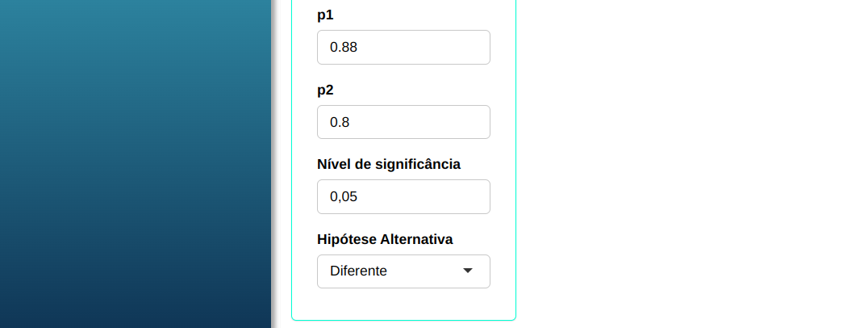Place cursor on the 0.88 value
Image resolution: width=868 pixels, height=328 pixels.
[344, 48]
